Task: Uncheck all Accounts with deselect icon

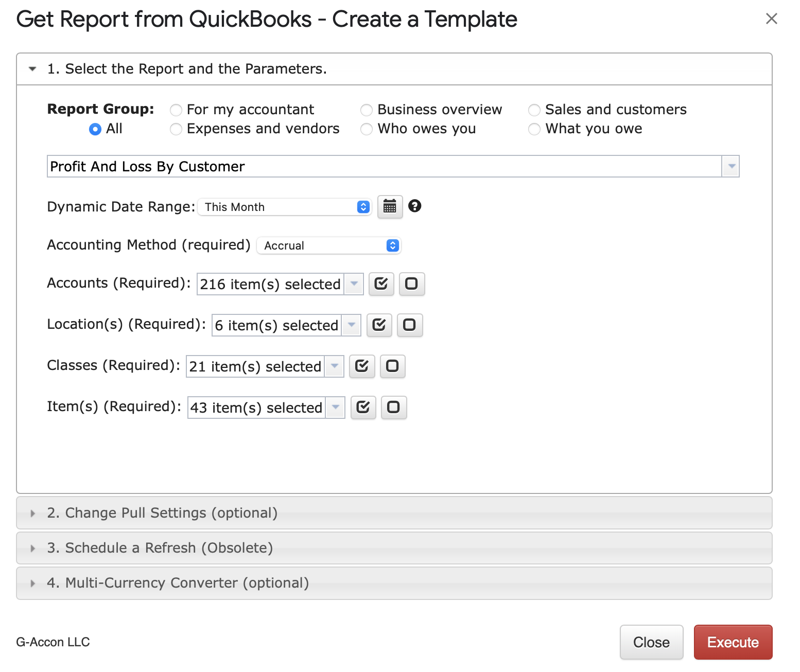Action: (411, 284)
